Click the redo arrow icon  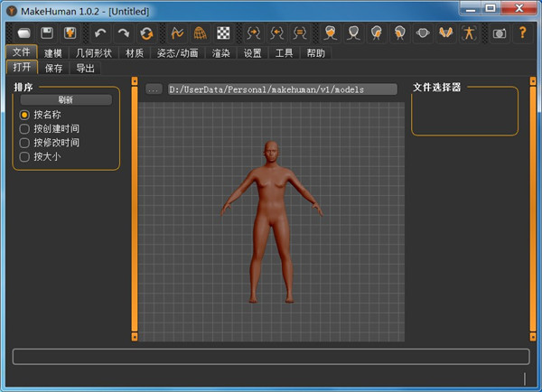123,33
